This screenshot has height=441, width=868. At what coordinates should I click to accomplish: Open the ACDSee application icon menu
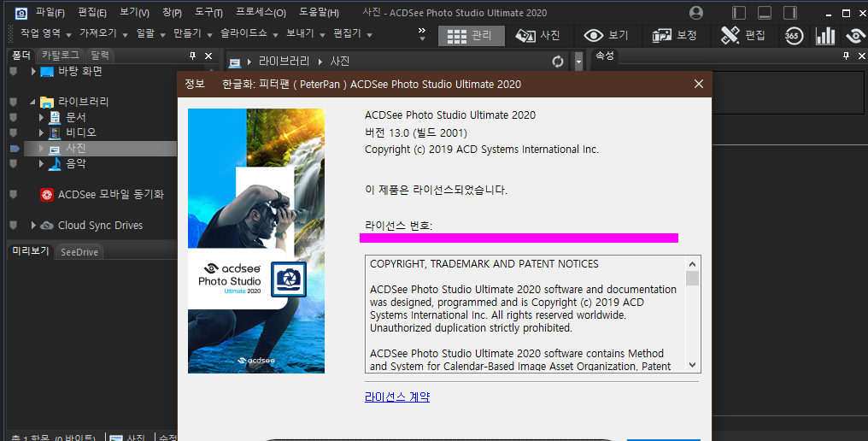[21, 13]
